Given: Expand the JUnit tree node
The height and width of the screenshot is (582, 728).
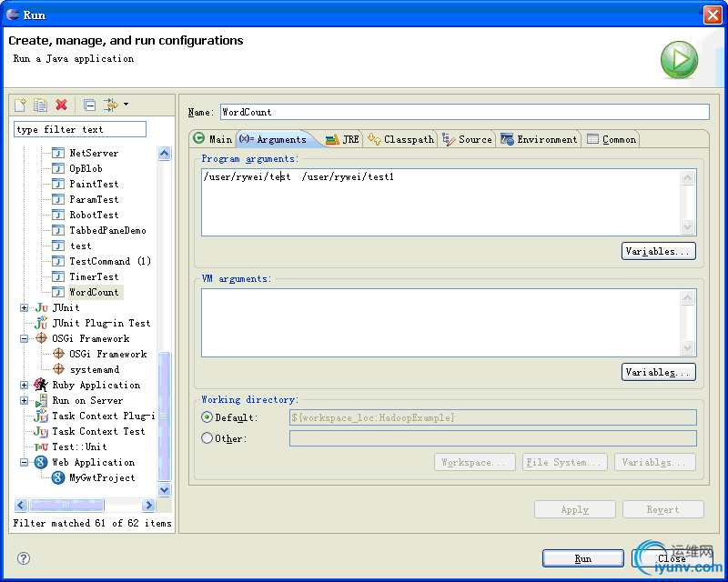Looking at the screenshot, I should (25, 307).
